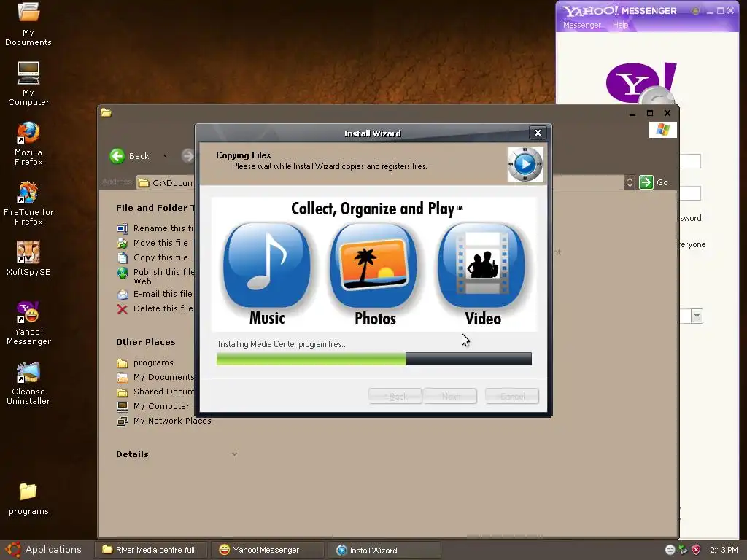Open My Network Places link
The height and width of the screenshot is (560, 747).
[172, 421]
